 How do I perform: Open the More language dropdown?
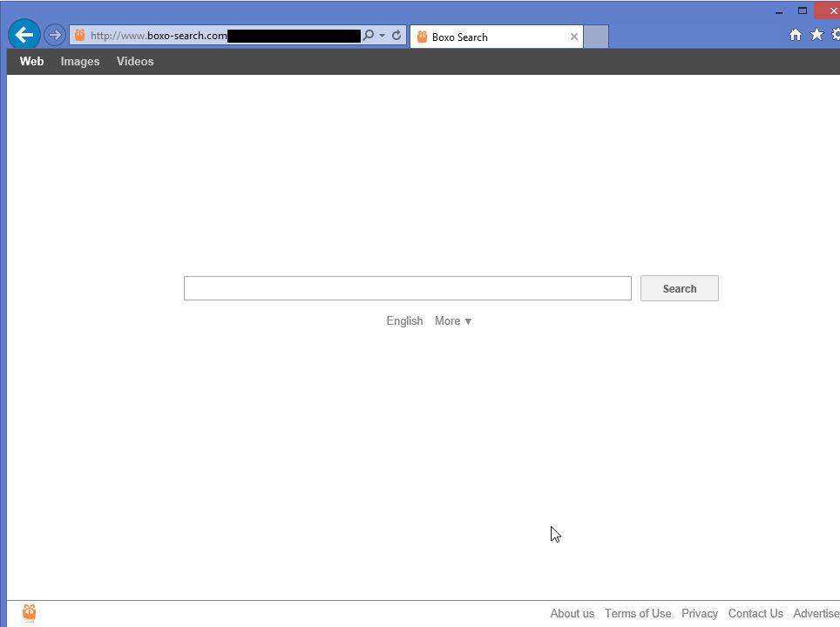[452, 320]
